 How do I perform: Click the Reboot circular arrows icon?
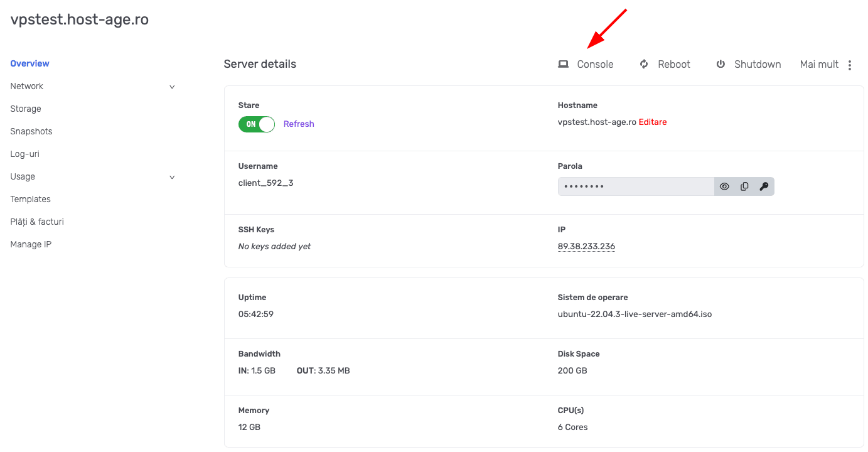644,64
